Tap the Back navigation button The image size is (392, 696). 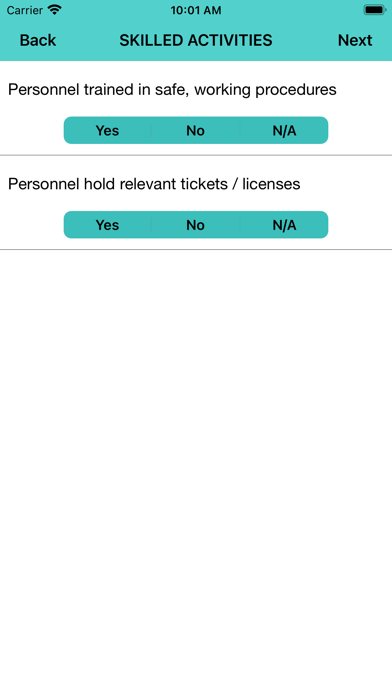[x=38, y=40]
